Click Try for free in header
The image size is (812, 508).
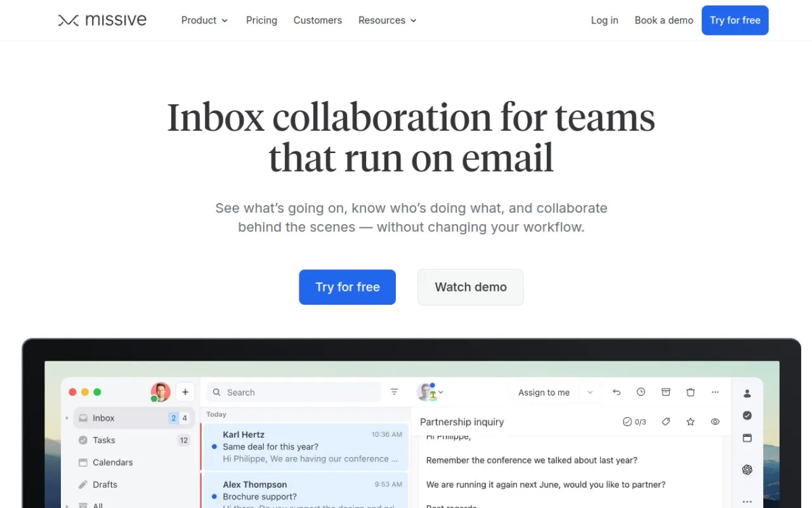(735, 20)
